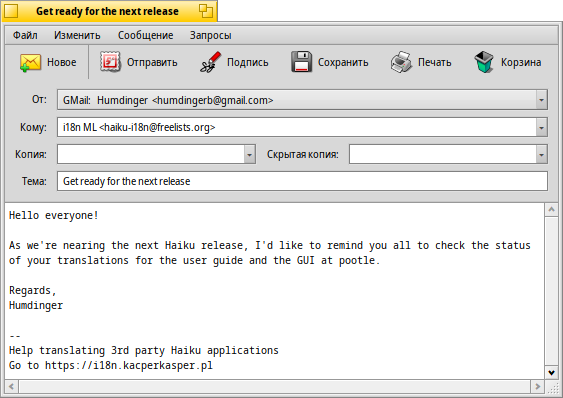Click the Подпись toolbar label
563x398 pixels.
coord(248,63)
